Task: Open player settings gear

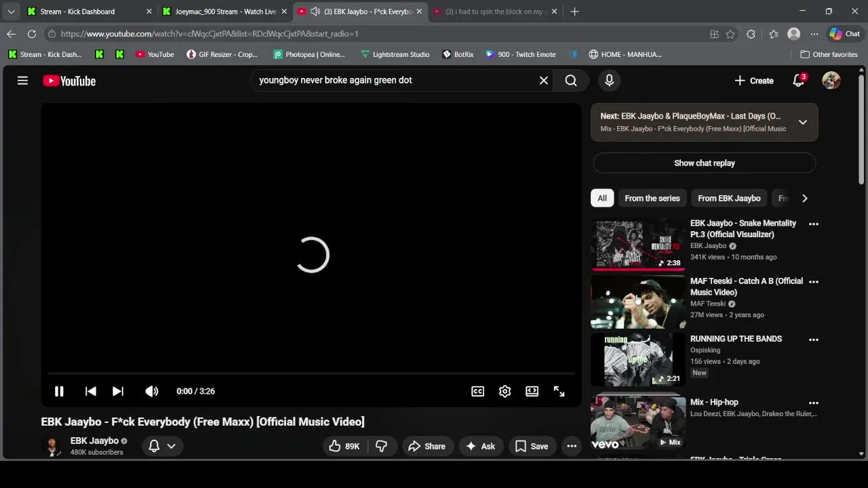Action: coord(505,391)
